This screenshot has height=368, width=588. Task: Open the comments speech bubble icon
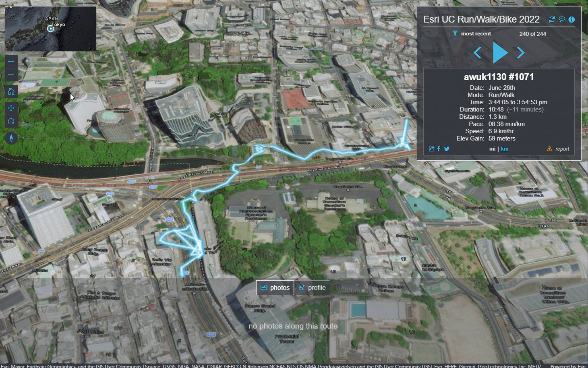(562, 19)
